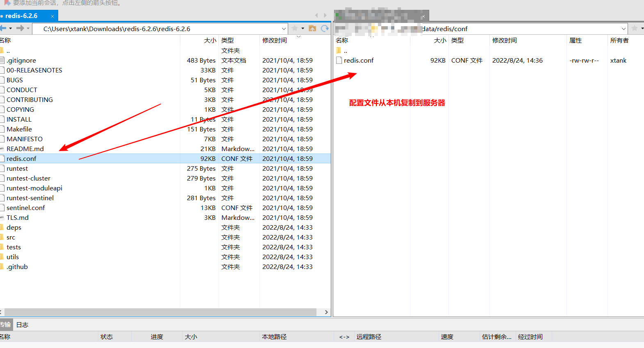
Task: Click the local pane back arrow icon
Action: (x=3, y=28)
